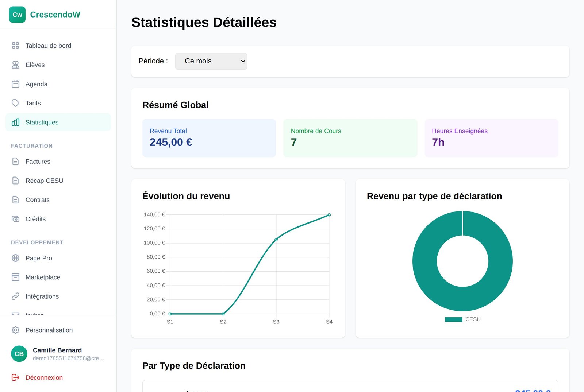
Task: Click the CB user avatar
Action: [x=19, y=354]
